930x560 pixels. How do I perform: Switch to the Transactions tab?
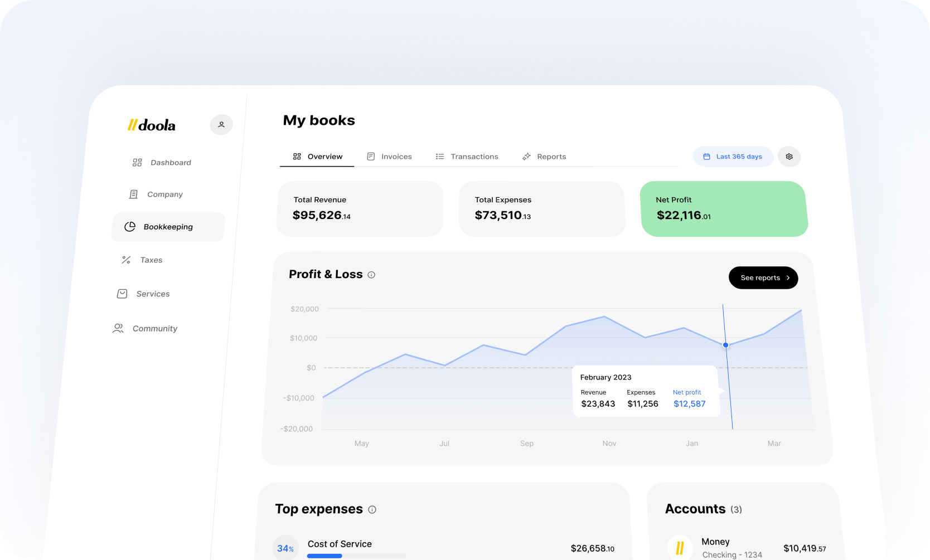click(x=467, y=157)
